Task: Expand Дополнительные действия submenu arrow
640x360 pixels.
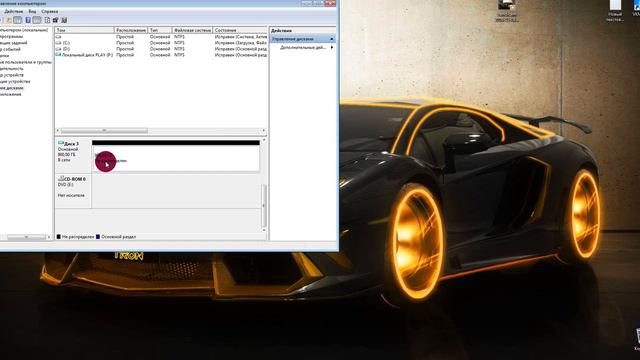Action: point(331,47)
